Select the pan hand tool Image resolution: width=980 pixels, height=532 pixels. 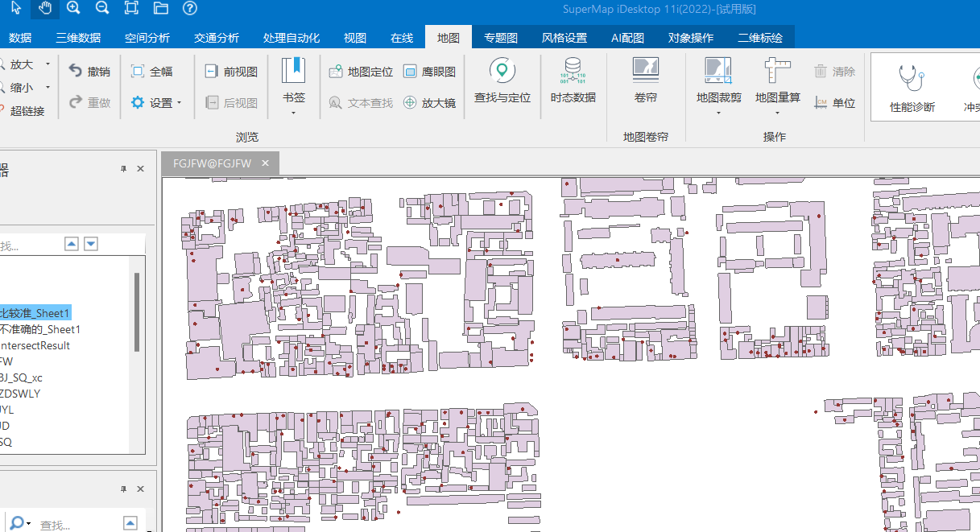[x=45, y=9]
